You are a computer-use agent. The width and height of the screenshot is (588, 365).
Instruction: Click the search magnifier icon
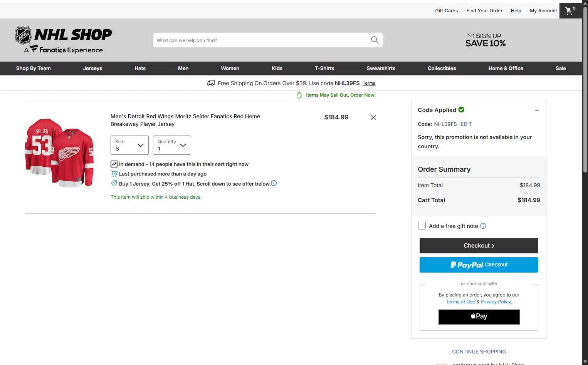coord(375,40)
